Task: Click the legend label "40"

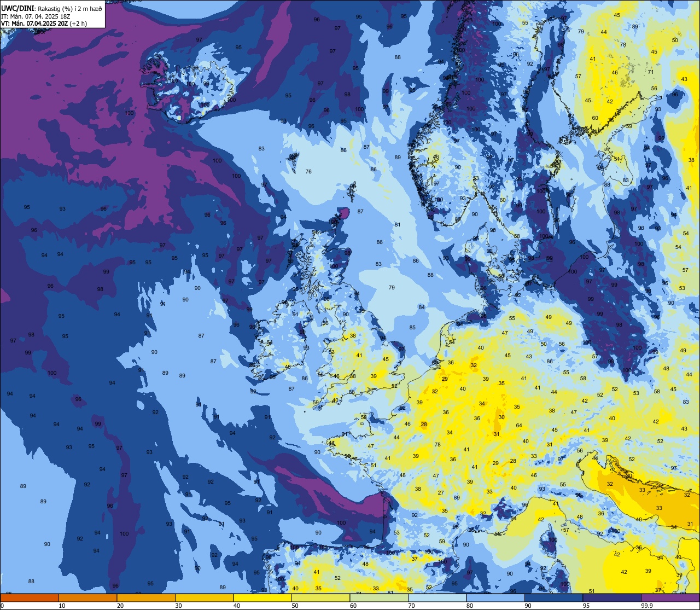Action: pyautogui.click(x=237, y=606)
